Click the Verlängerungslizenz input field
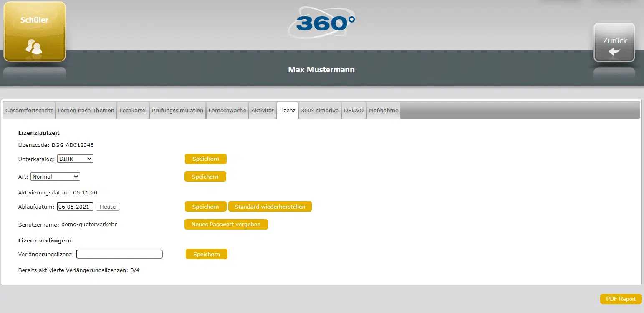The width and height of the screenshot is (644, 313). tap(119, 254)
